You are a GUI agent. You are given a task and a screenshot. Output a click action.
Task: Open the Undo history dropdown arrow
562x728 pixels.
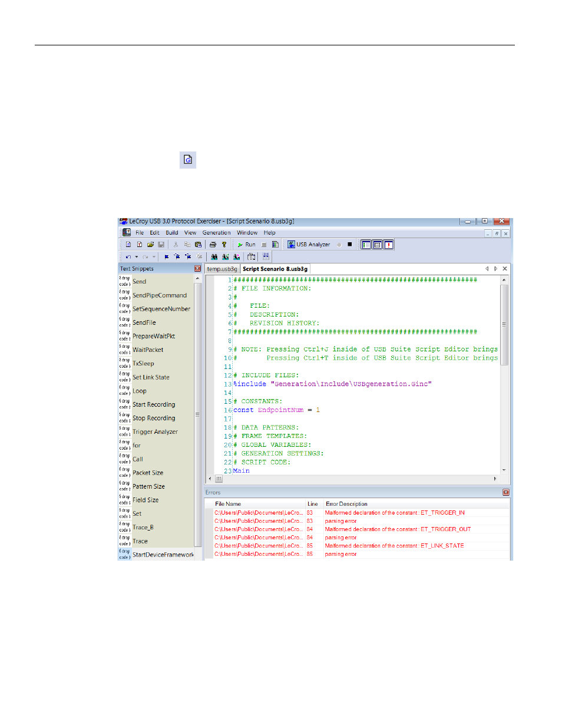137,257
